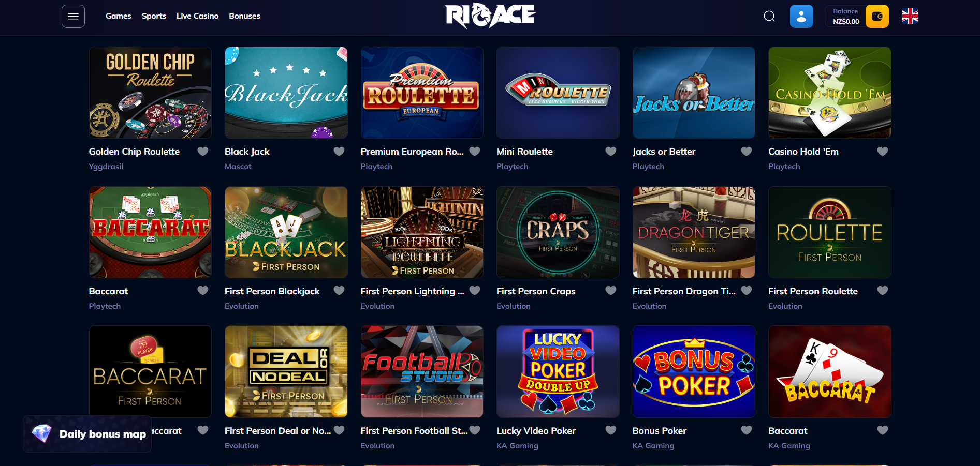Image resolution: width=980 pixels, height=466 pixels.
Task: Toggle heart on Bonus Poker
Action: (x=747, y=430)
